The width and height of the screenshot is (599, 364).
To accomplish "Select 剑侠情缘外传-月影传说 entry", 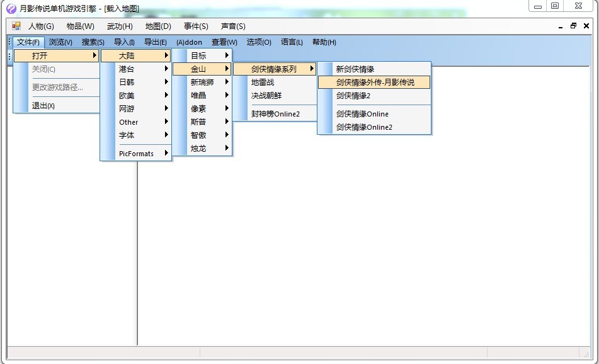I will [x=374, y=82].
